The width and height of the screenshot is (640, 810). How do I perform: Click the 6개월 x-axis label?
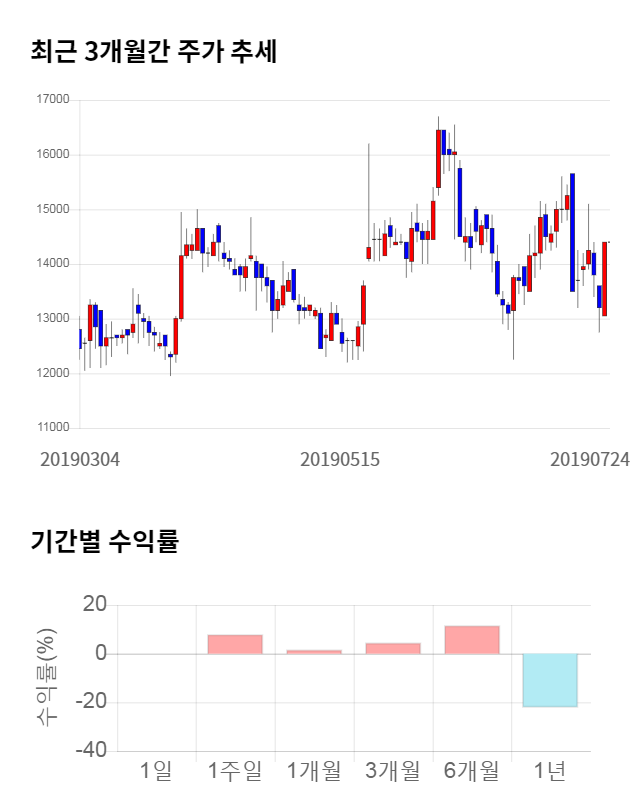pos(472,771)
